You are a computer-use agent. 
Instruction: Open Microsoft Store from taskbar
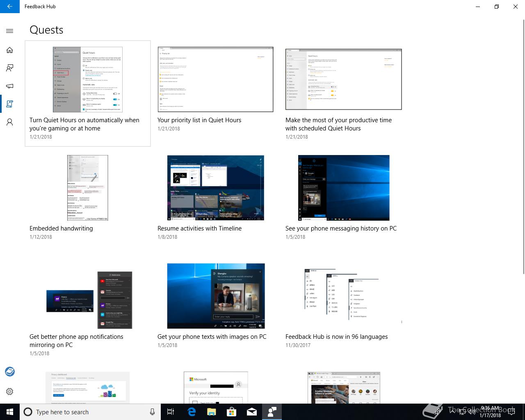232,412
